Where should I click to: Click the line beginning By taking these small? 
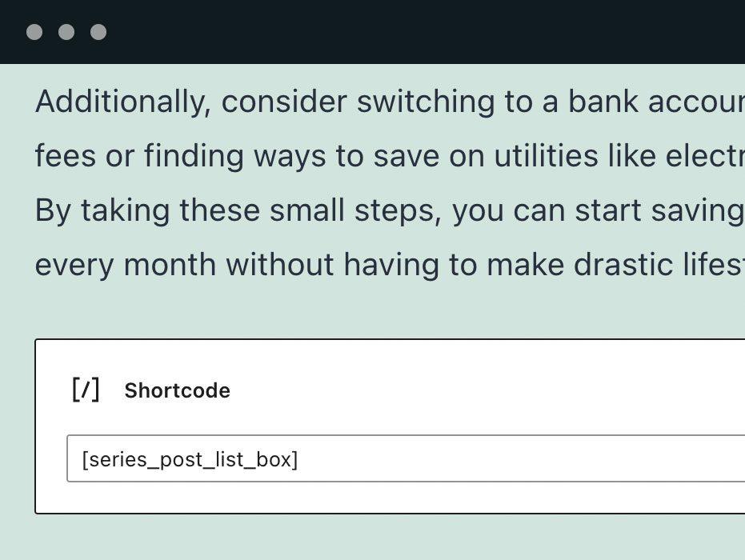point(390,210)
